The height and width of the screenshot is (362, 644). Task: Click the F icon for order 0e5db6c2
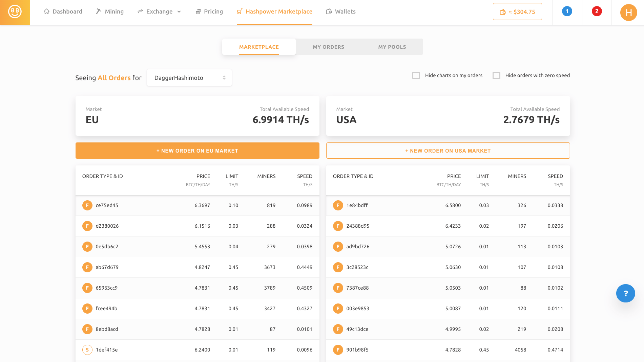coord(87,247)
